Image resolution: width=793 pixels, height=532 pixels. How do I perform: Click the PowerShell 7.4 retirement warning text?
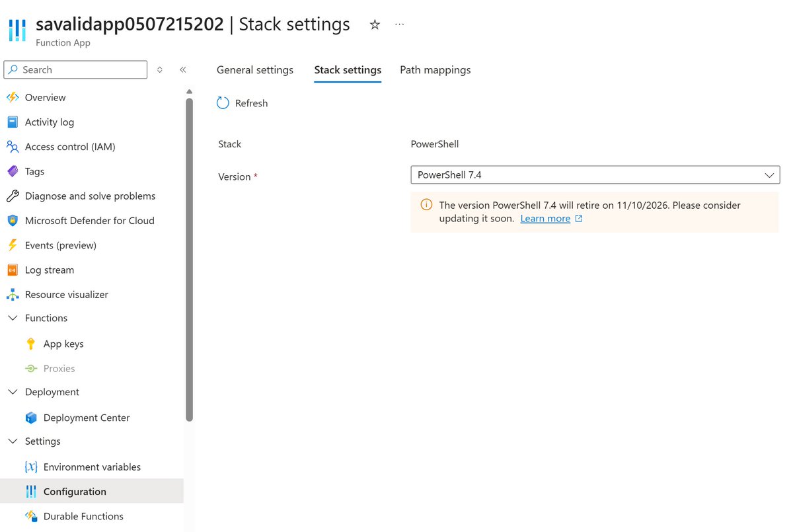coord(589,211)
